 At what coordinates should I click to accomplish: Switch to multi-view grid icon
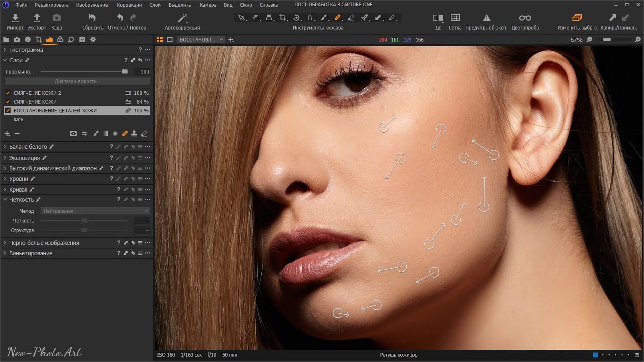159,39
